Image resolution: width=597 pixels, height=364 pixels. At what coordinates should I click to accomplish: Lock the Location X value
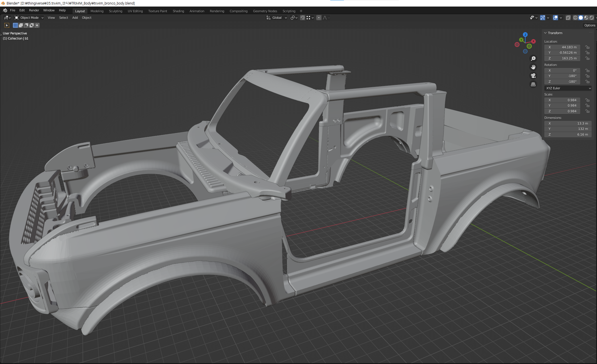pos(587,47)
